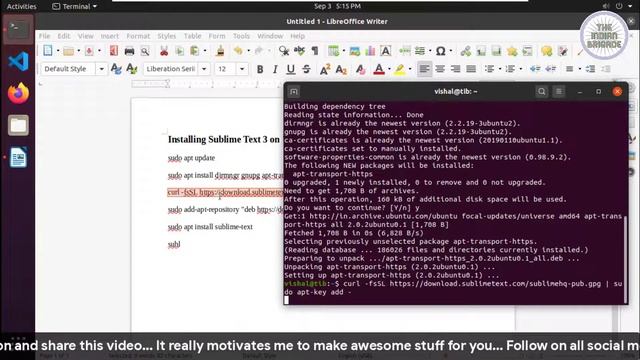Expand the New document dropdown arrow
The height and width of the screenshot is (360, 640).
coord(58,51)
